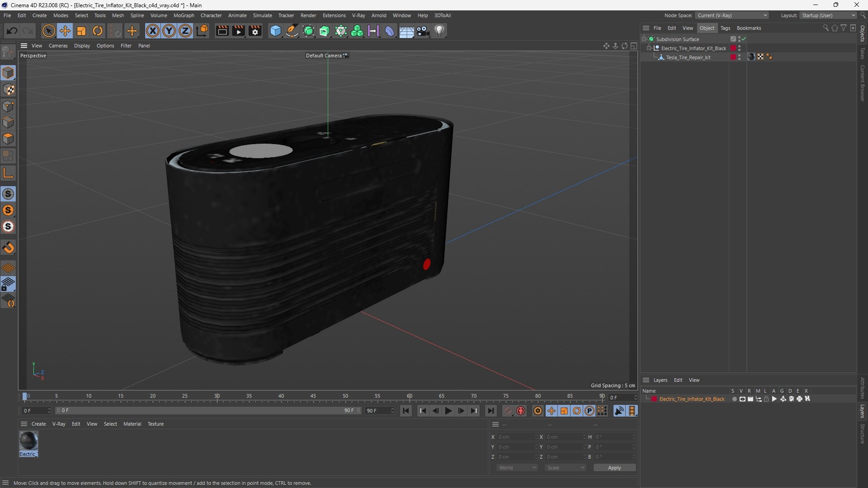Select the Scale tool icon
Image resolution: width=868 pixels, height=488 pixels.
(x=81, y=31)
